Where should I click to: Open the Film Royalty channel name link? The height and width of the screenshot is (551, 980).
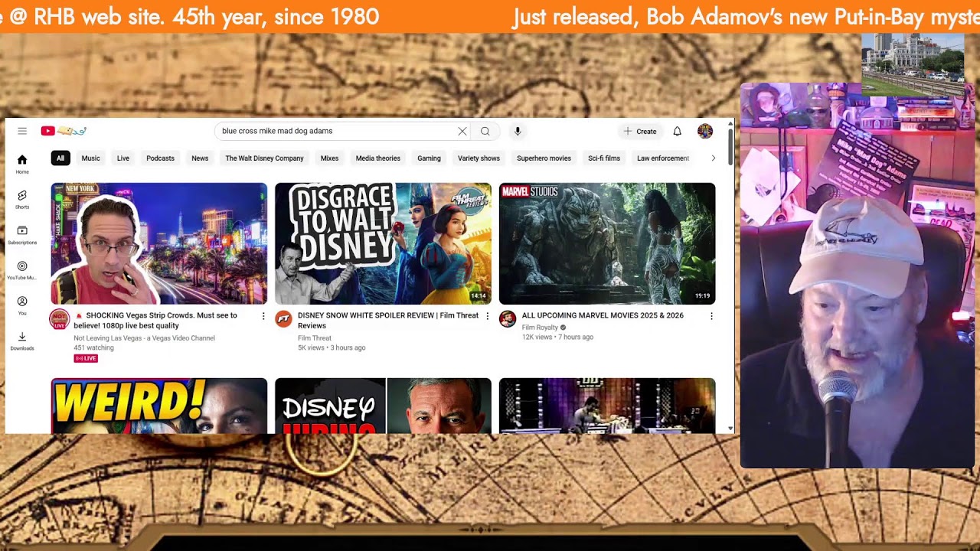coord(540,328)
